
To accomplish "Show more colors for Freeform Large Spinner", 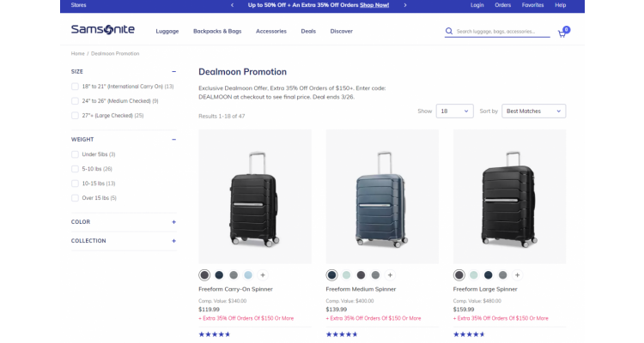I will tap(517, 275).
